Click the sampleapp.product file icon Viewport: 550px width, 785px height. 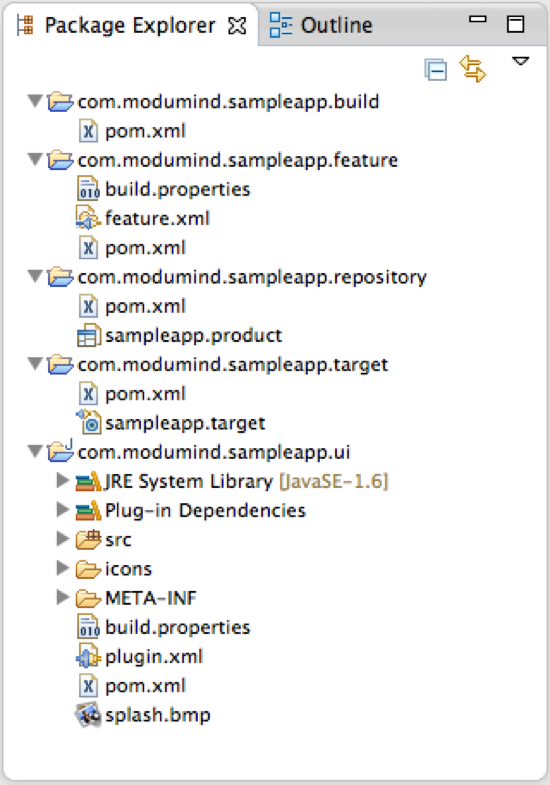[89, 335]
